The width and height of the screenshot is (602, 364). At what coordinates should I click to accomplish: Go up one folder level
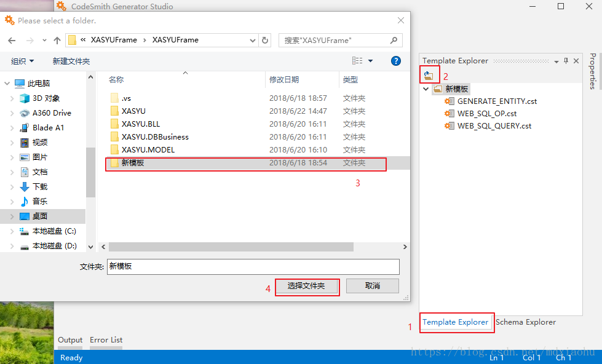57,41
